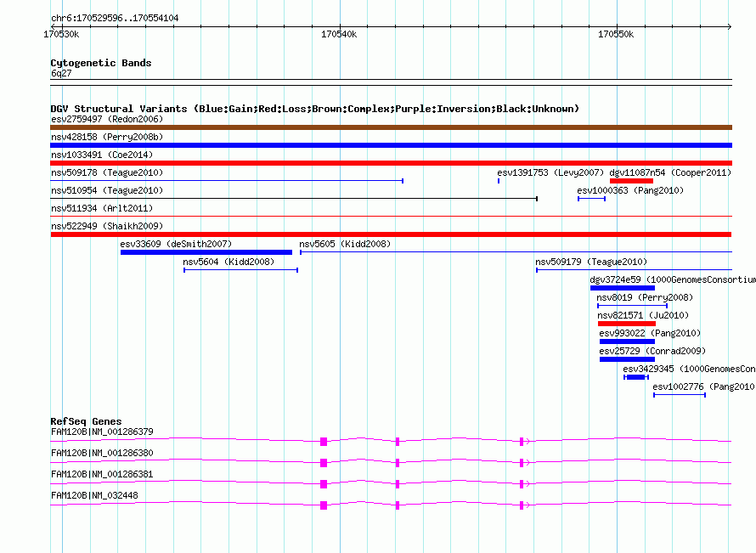Click the 6q27 cytogenetic band label

pyautogui.click(x=61, y=73)
